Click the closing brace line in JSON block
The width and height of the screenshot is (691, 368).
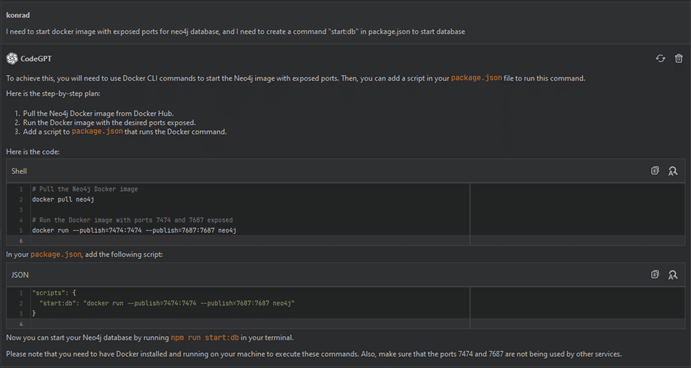(x=33, y=313)
